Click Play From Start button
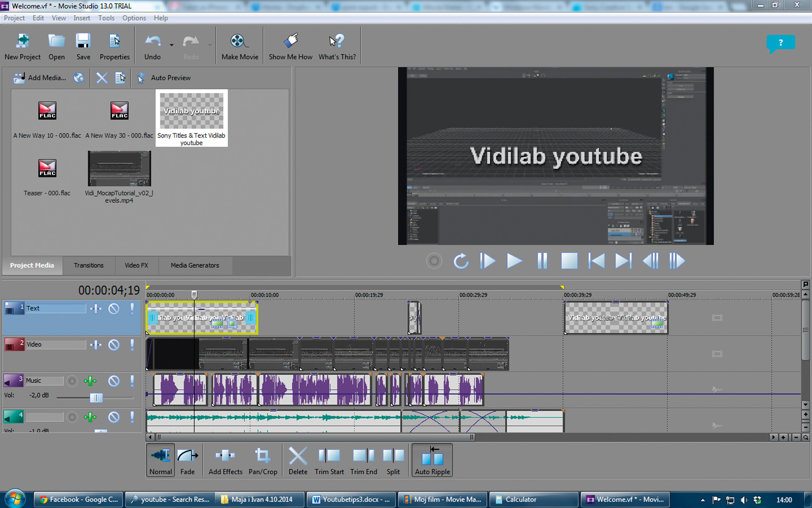This screenshot has width=812, height=508. (488, 261)
